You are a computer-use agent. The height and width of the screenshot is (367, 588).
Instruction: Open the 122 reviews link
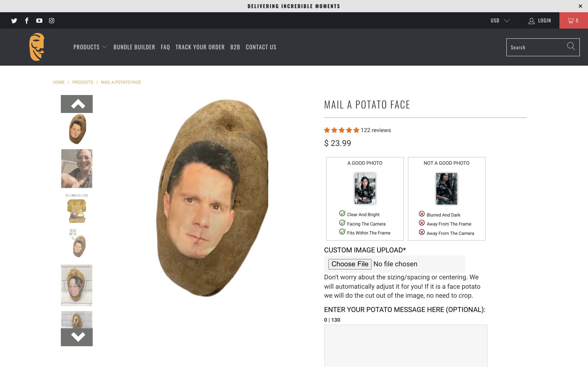click(x=376, y=130)
